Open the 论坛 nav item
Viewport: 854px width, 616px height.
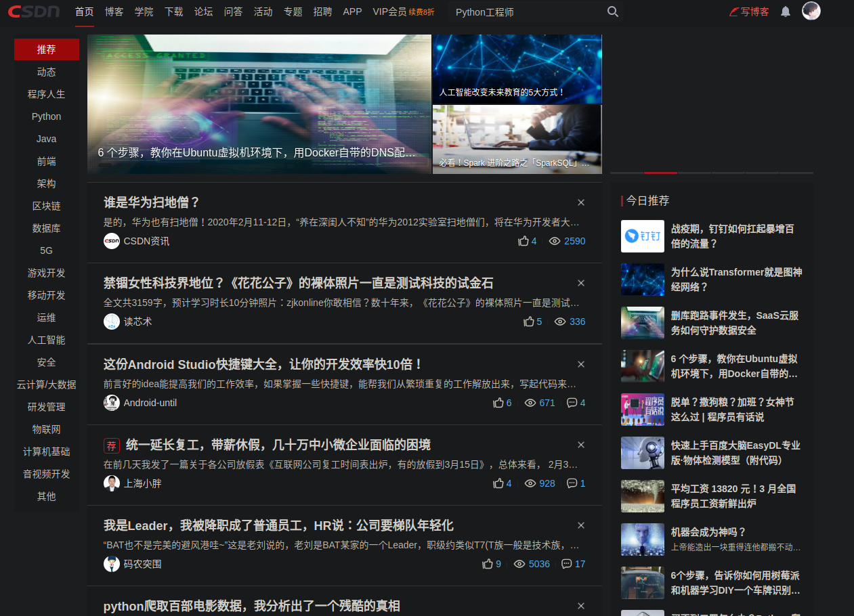click(204, 12)
